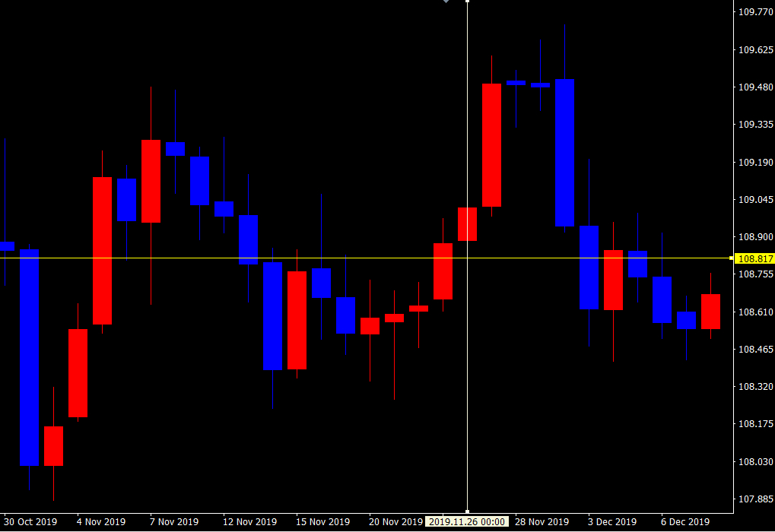The width and height of the screenshot is (775, 532).
Task: Click the 107.885 price scale label
Action: (x=755, y=499)
